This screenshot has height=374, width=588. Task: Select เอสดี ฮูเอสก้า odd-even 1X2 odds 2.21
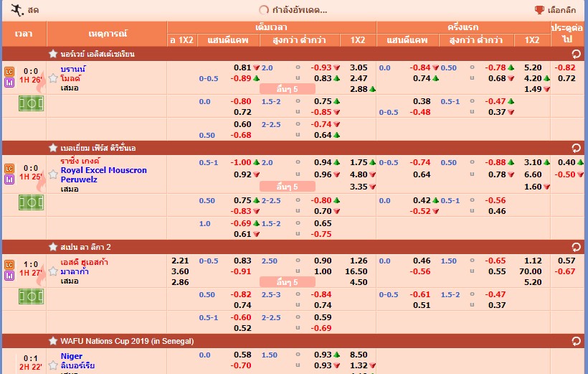[180, 261]
